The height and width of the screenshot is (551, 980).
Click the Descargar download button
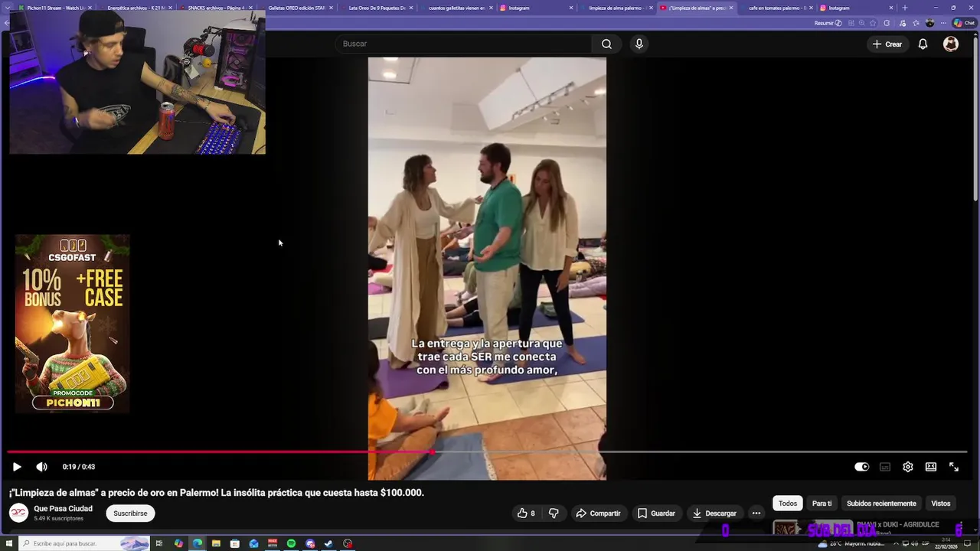[x=714, y=514]
